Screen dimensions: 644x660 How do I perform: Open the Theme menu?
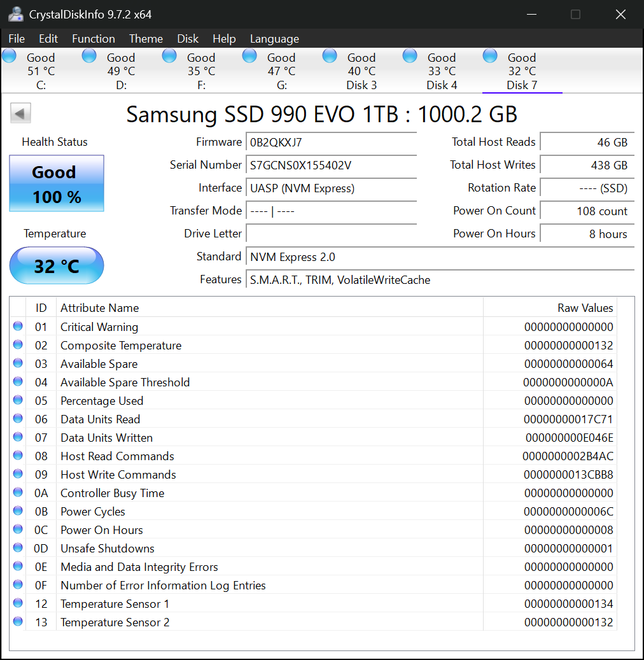click(x=146, y=39)
